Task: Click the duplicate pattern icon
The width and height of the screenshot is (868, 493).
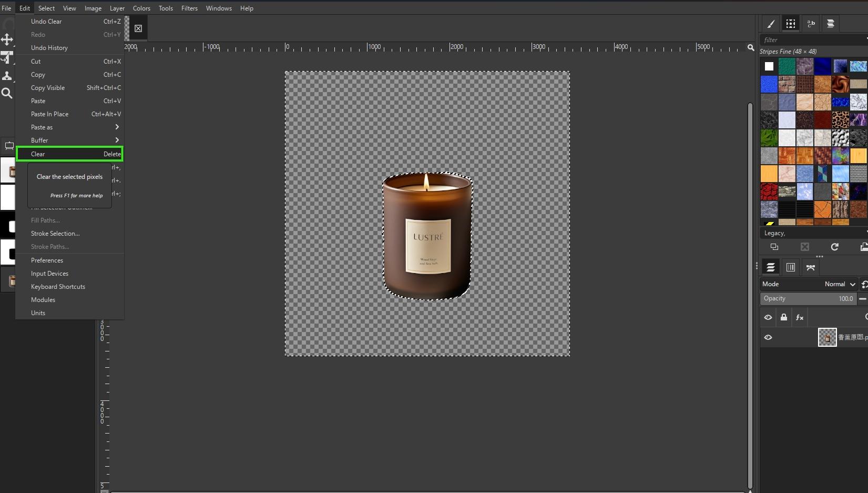Action: (774, 247)
